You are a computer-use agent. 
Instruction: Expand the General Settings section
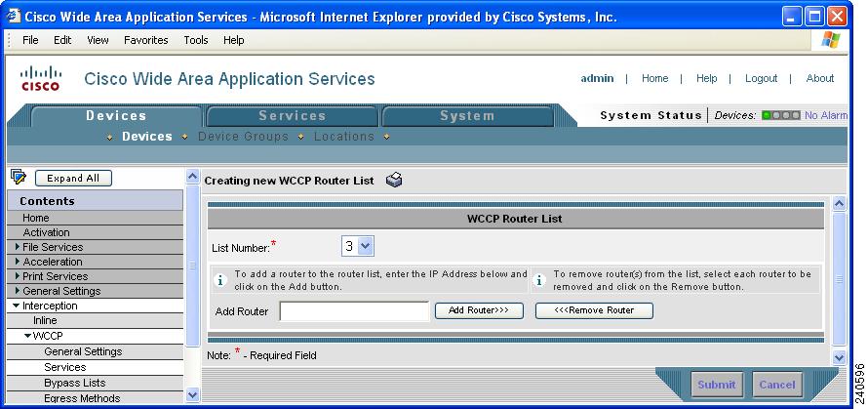tap(18, 291)
